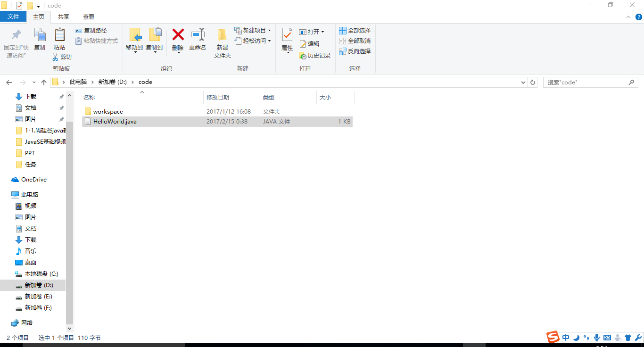Viewport: 644px width, 347px height.
Task: Open the Open (打开) dropdown arrow
Action: (322, 32)
